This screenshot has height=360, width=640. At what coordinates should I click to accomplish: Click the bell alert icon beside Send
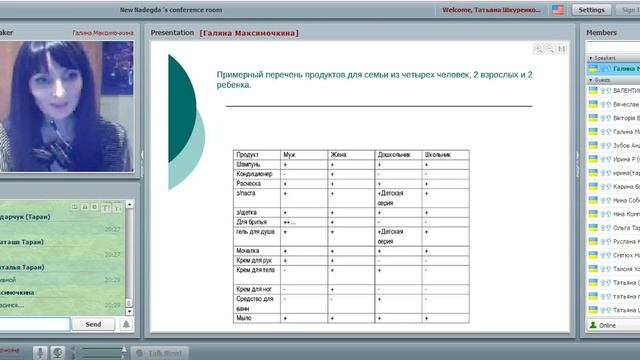point(126,324)
